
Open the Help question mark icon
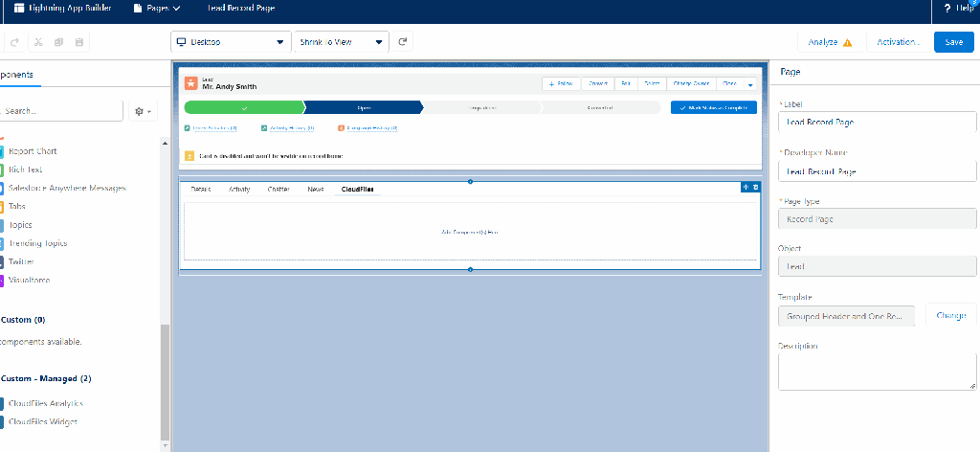(x=947, y=8)
